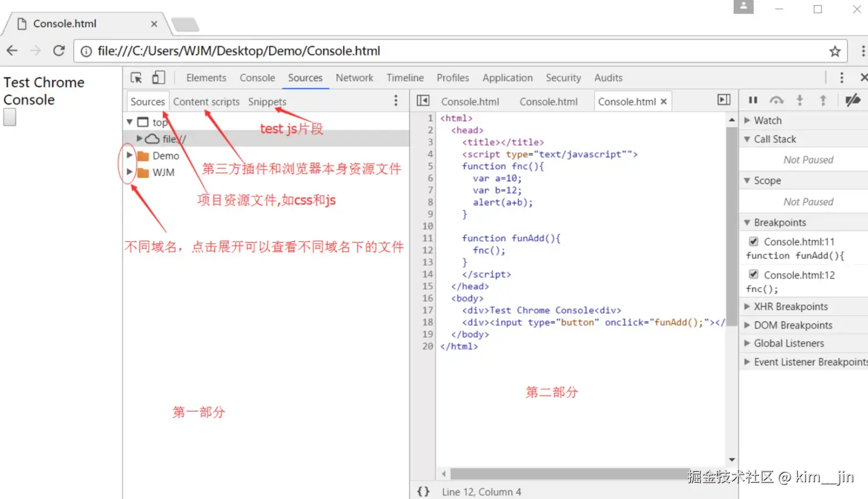Hide the file navigator pane

pos(423,101)
